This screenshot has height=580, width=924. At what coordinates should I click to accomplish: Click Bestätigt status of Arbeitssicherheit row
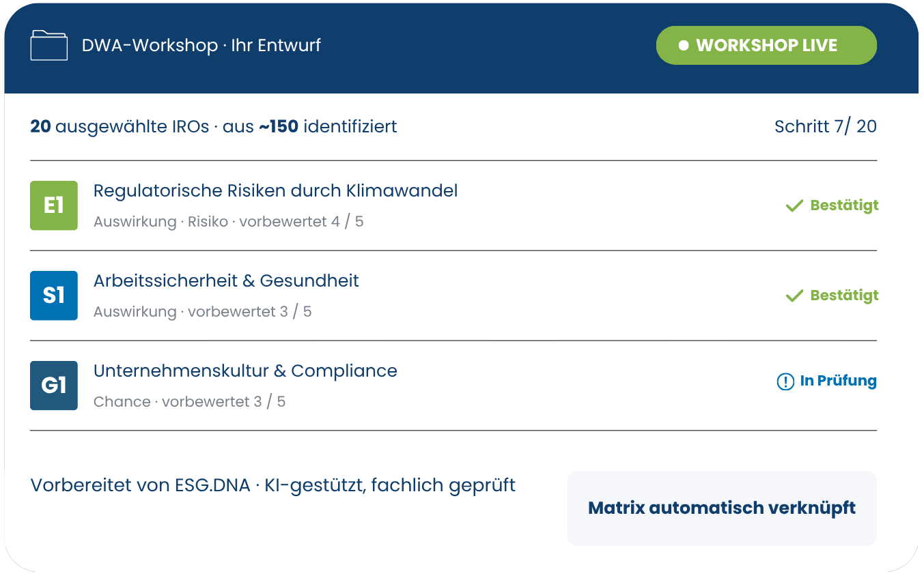844,295
